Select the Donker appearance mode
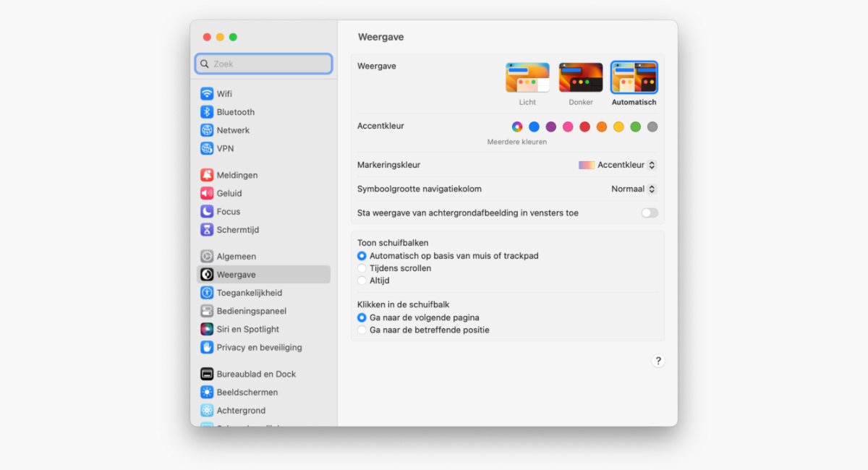868x470 pixels. [x=579, y=77]
